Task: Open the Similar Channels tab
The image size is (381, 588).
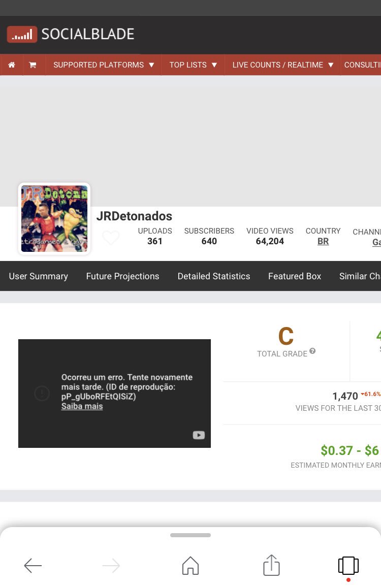Action: 360,276
